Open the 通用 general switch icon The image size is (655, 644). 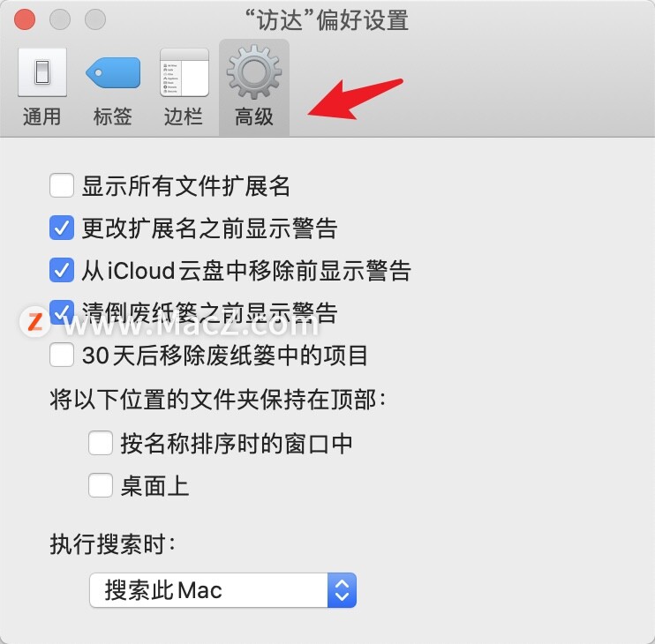coord(42,72)
